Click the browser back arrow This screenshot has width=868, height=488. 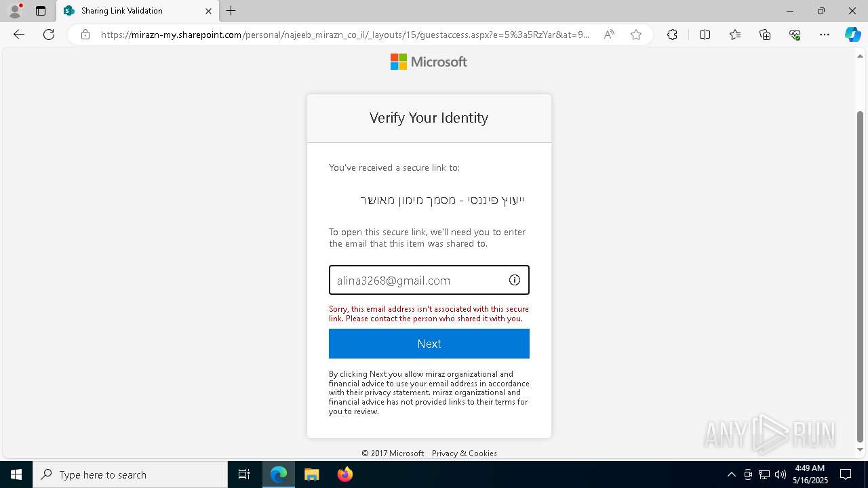coord(19,35)
